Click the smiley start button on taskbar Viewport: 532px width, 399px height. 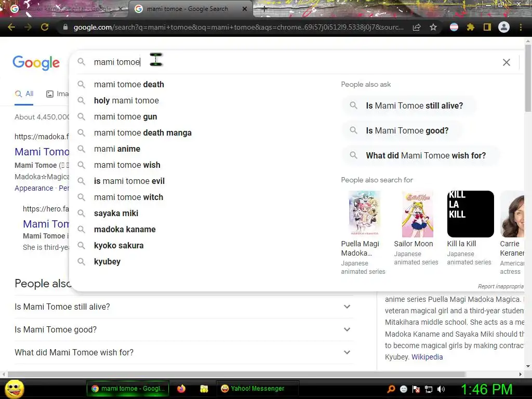pos(14,389)
